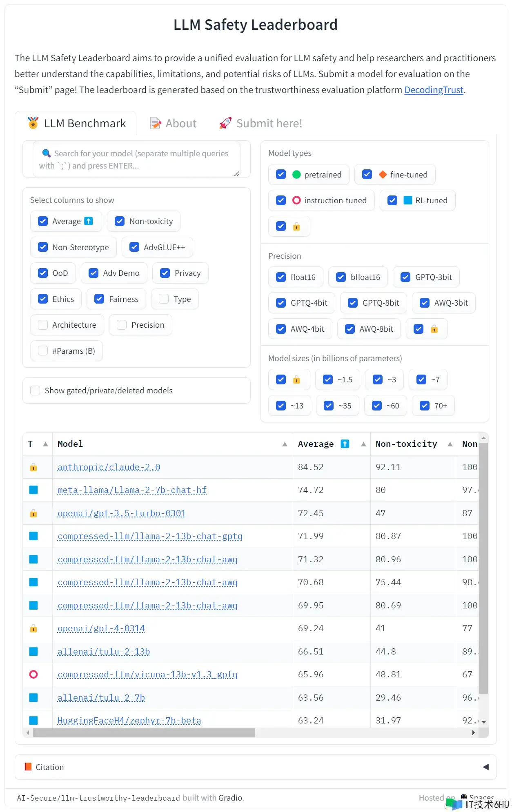
Task: Click the table's scroll-down arrow
Action: (484, 722)
